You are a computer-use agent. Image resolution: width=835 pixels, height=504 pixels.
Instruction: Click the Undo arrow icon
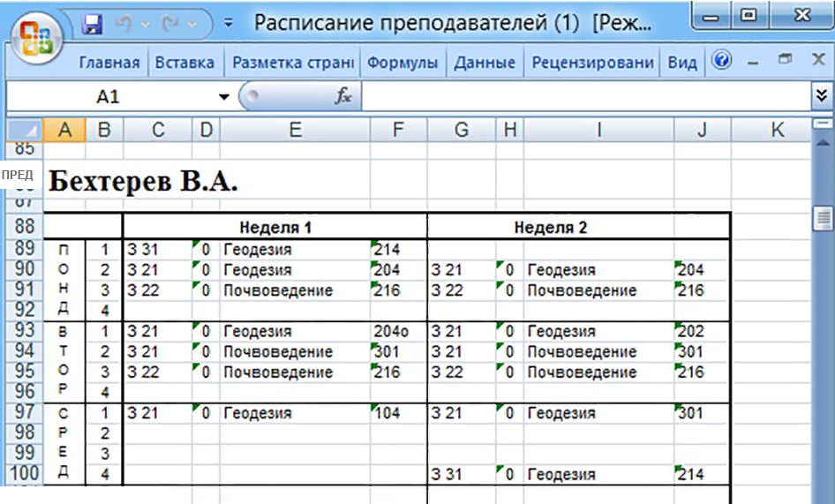pos(124,24)
